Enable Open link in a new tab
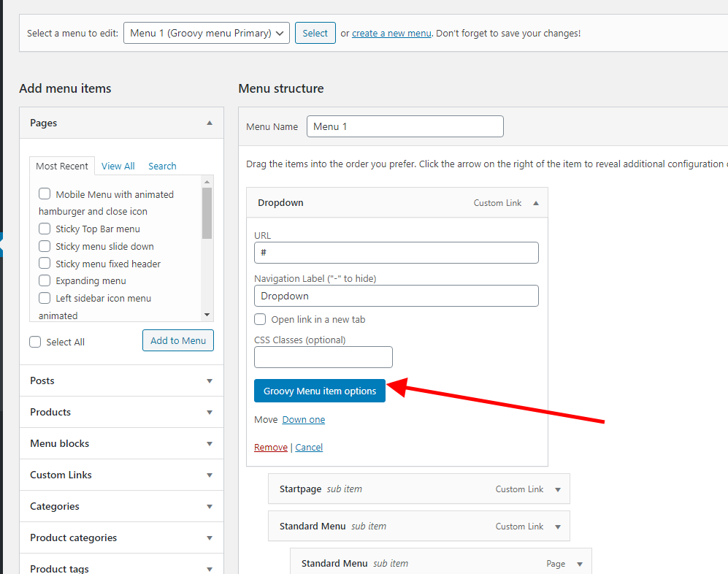728x574 pixels. (x=260, y=319)
